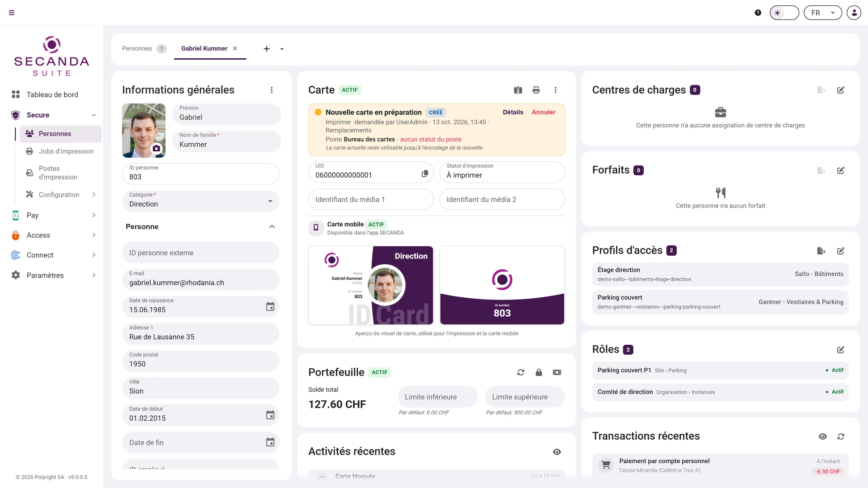868x488 pixels.
Task: Edit Centres de charges assignments
Action: click(x=841, y=90)
